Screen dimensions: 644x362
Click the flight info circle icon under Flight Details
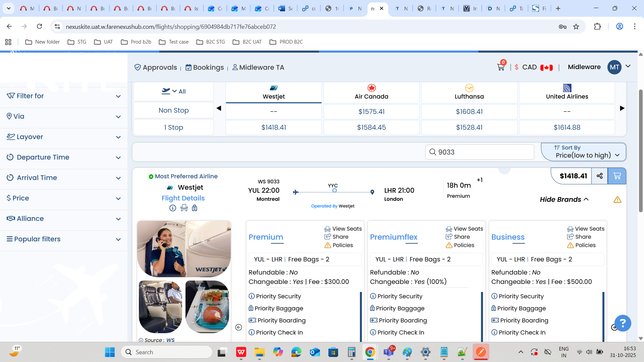click(173, 208)
